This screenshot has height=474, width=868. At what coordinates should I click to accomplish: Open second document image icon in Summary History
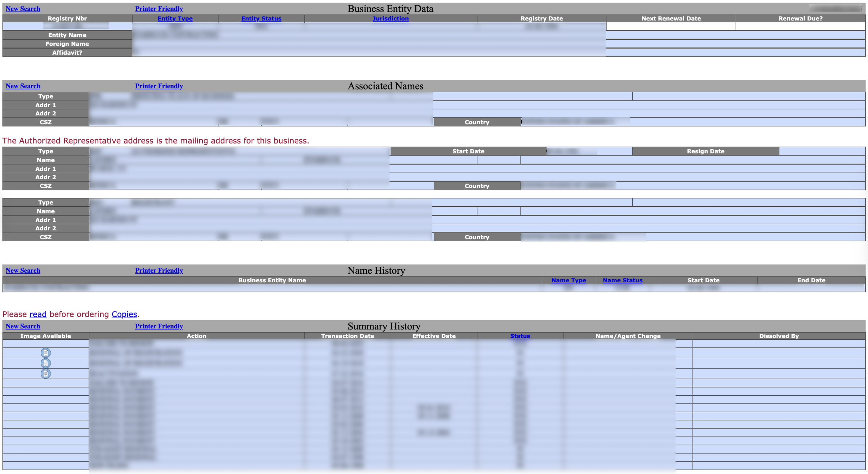(x=45, y=363)
